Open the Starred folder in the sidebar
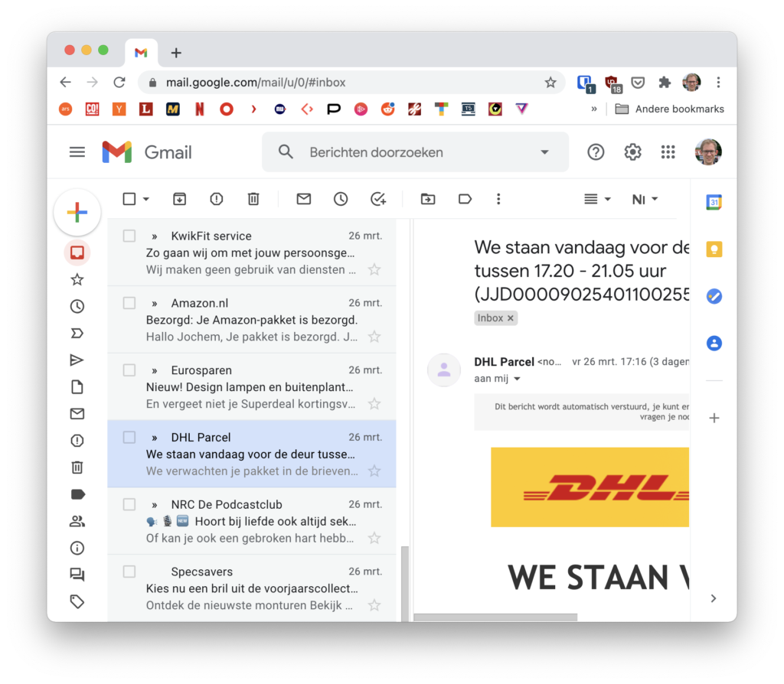 click(x=77, y=279)
